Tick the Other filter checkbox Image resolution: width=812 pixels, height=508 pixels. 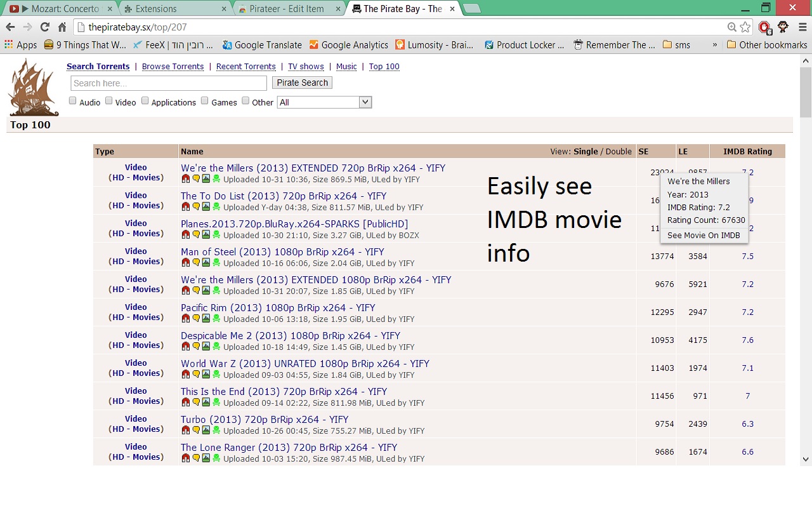[x=246, y=101]
